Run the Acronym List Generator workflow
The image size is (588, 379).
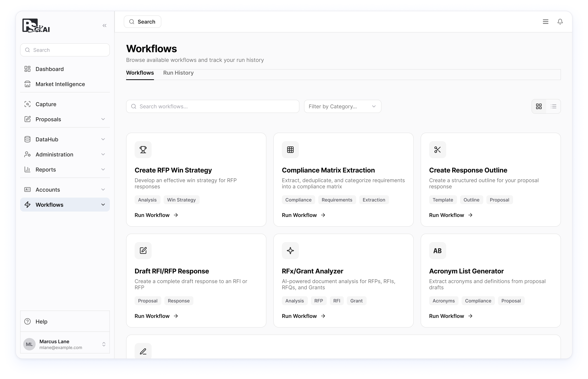[451, 316]
